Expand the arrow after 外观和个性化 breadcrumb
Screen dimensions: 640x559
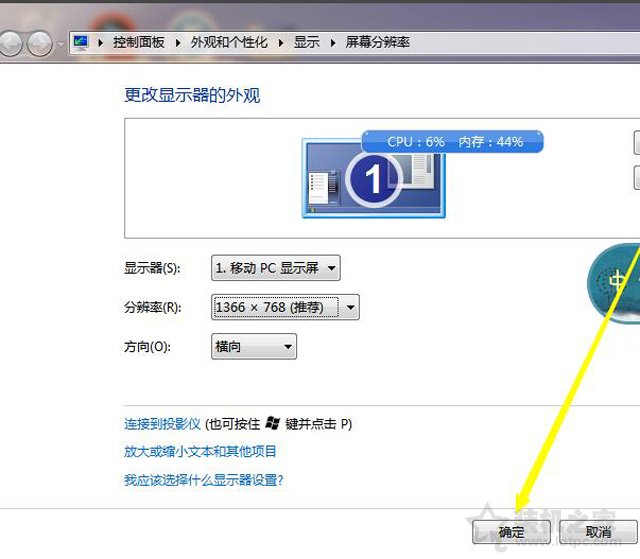pyautogui.click(x=282, y=43)
